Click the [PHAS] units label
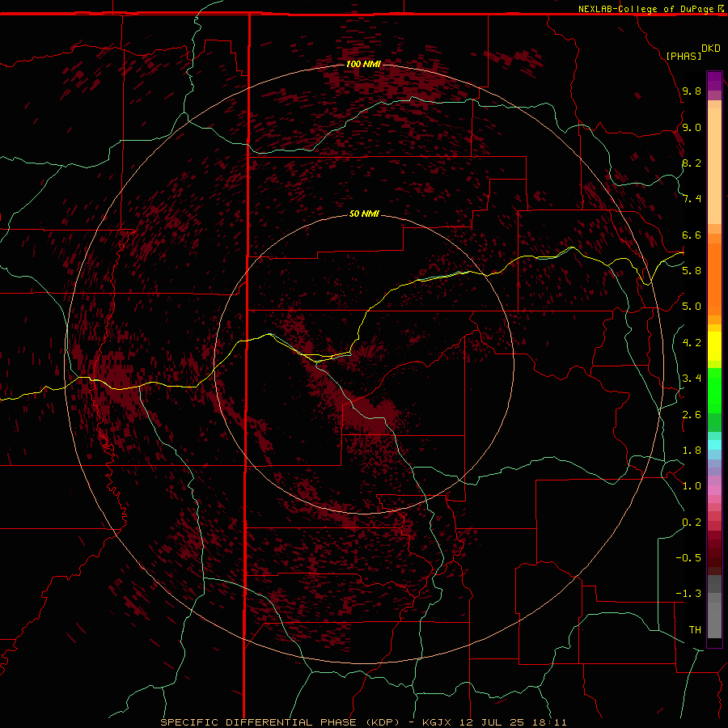The width and height of the screenshot is (728, 728). click(x=684, y=56)
